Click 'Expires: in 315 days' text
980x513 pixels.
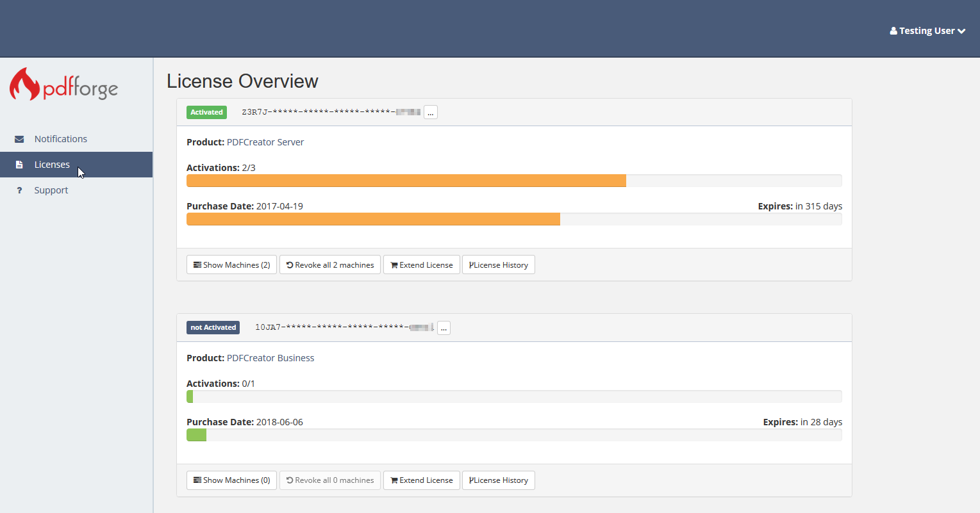800,206
